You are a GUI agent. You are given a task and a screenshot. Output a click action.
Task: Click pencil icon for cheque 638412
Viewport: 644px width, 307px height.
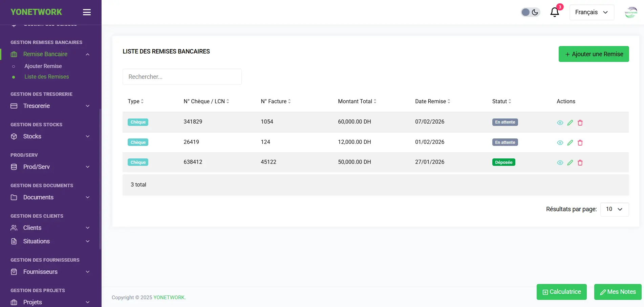[x=570, y=163]
